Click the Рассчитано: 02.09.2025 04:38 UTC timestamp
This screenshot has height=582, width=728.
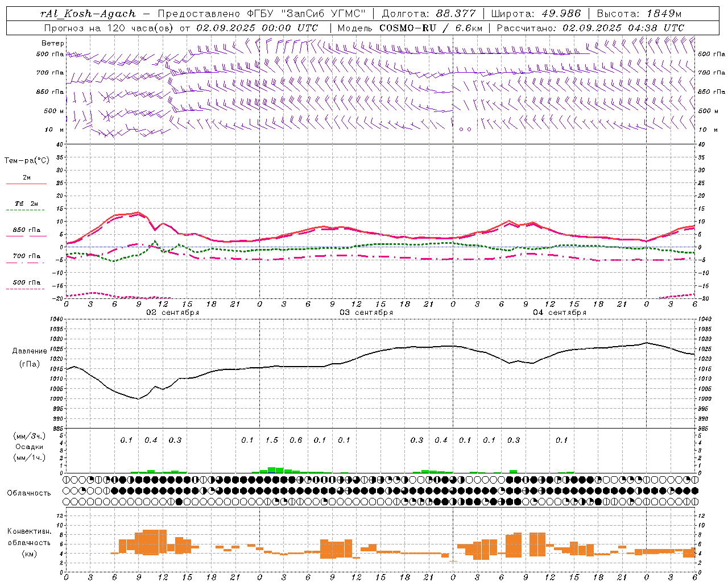[x=590, y=28]
